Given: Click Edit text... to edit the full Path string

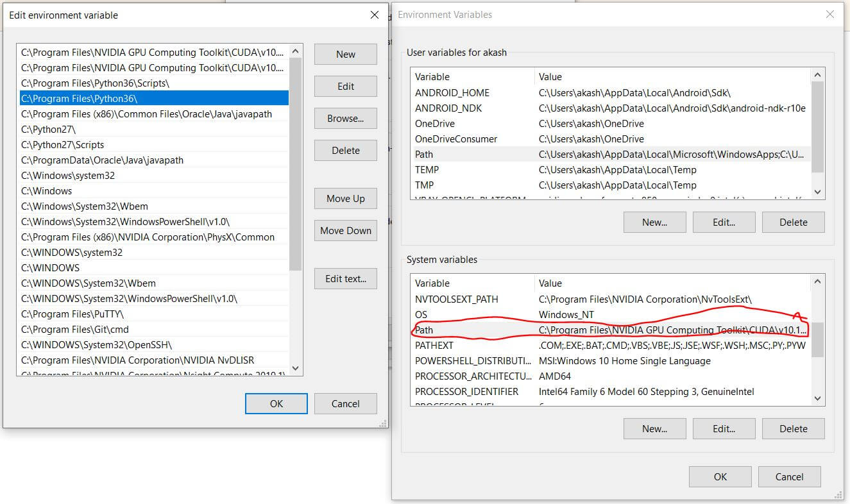Looking at the screenshot, I should tap(345, 278).
